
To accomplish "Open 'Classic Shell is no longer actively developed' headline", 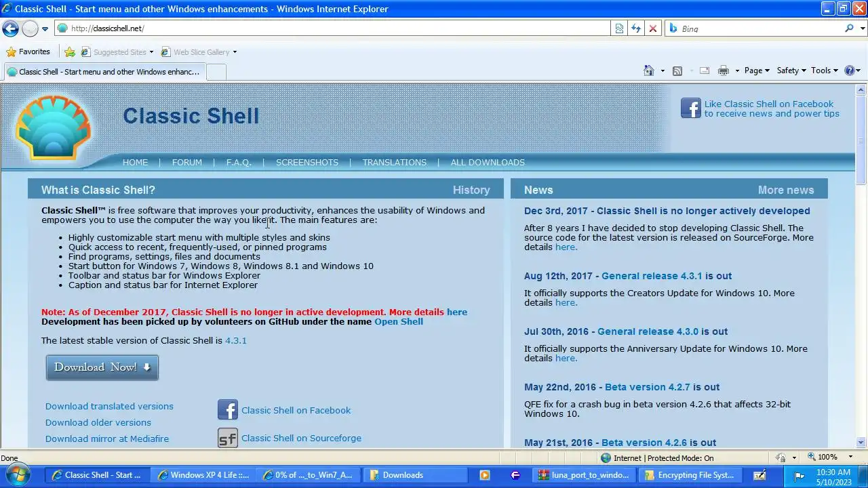I will (x=703, y=211).
